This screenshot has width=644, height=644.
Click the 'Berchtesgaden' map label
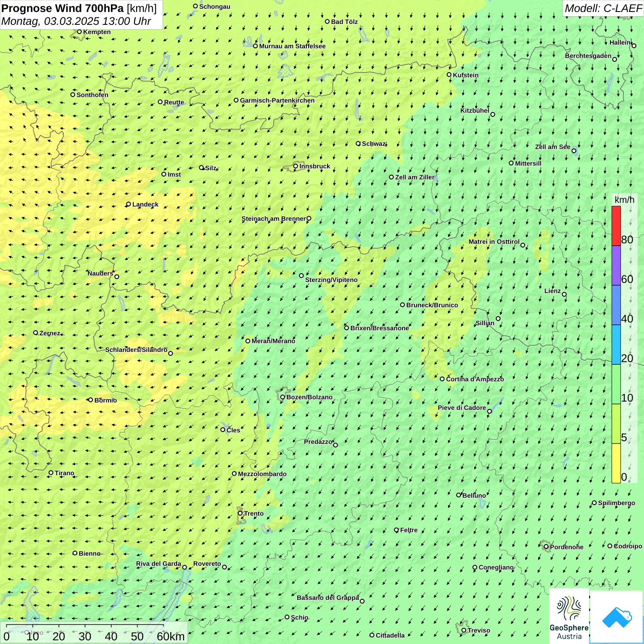pyautogui.click(x=588, y=56)
